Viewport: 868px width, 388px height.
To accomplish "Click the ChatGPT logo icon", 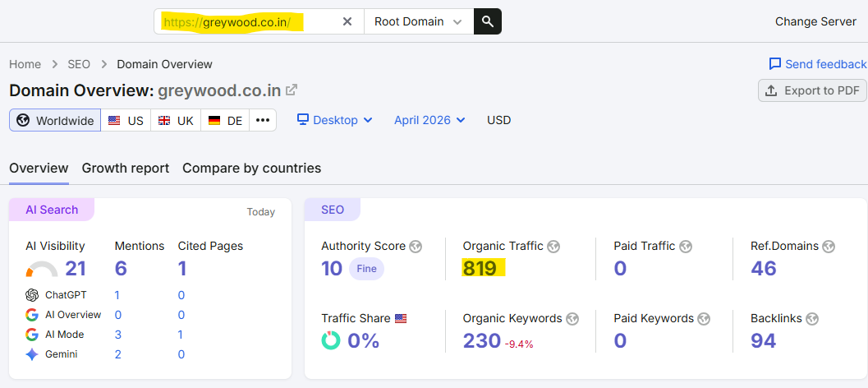I will click(32, 295).
